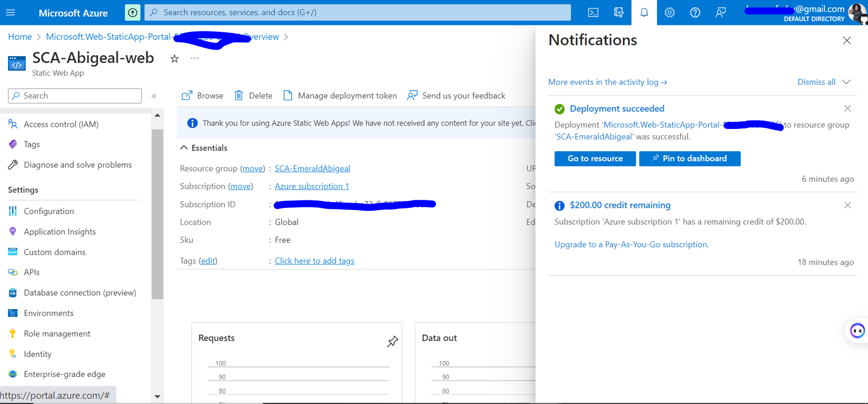Click the sidebar scroll down arrow

157,396
